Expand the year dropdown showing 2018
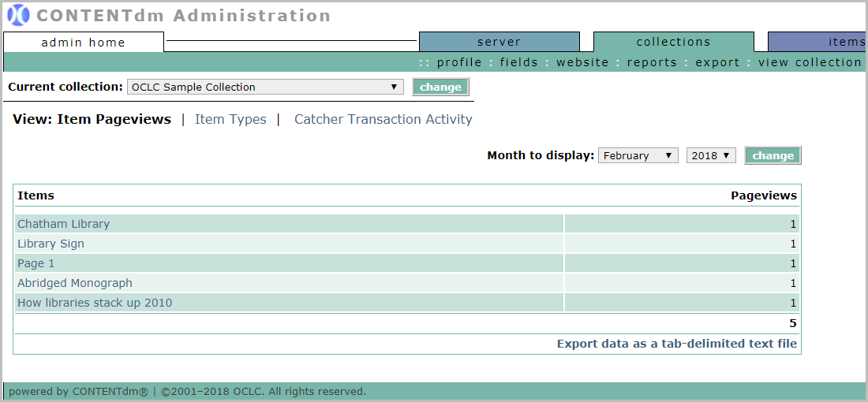 tap(711, 155)
